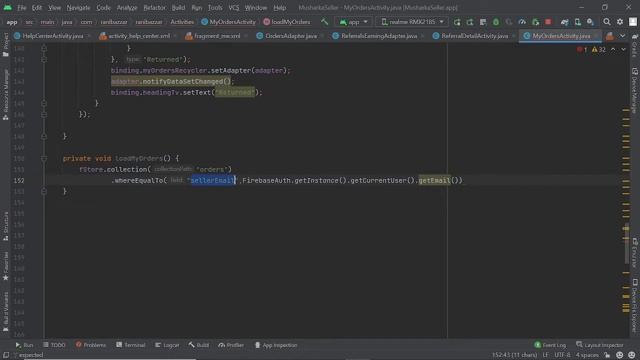Close the HelpCenterActivity.java tab

(89, 36)
